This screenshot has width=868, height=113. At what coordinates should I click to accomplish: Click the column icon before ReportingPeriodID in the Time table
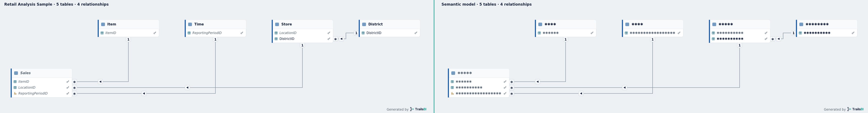point(189,33)
